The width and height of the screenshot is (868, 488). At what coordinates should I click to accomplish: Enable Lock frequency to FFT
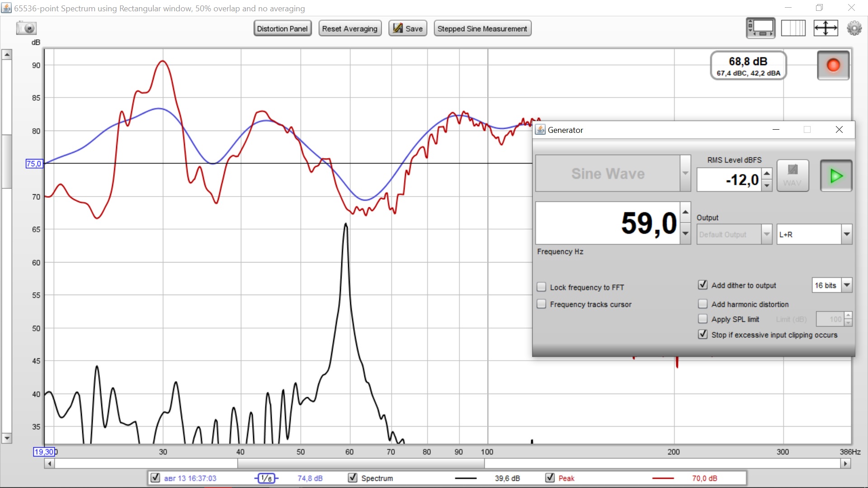point(541,287)
